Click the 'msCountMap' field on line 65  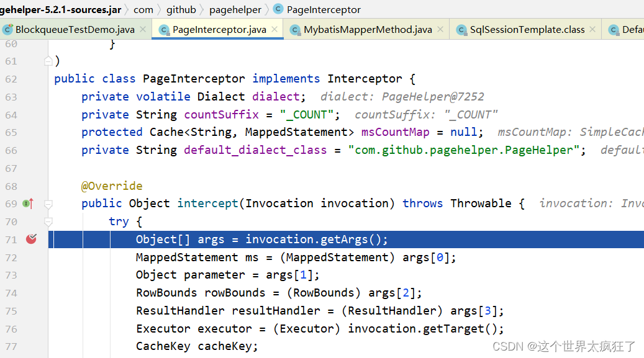click(x=395, y=132)
